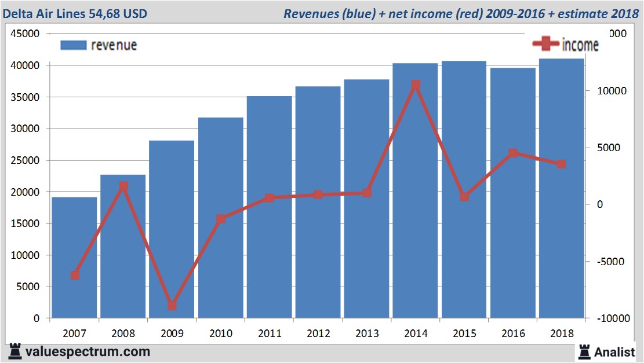Select the 2007 revenue bar

[74, 258]
